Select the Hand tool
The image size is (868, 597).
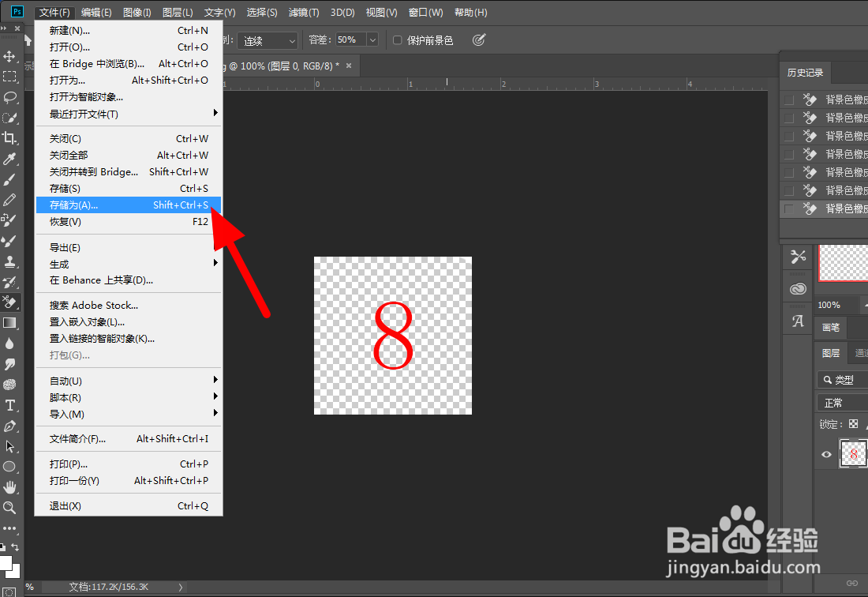point(9,486)
